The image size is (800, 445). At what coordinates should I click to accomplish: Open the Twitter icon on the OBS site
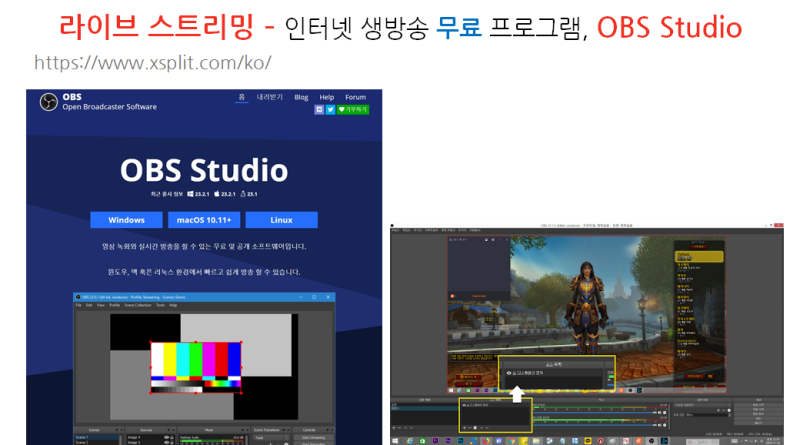pyautogui.click(x=330, y=109)
